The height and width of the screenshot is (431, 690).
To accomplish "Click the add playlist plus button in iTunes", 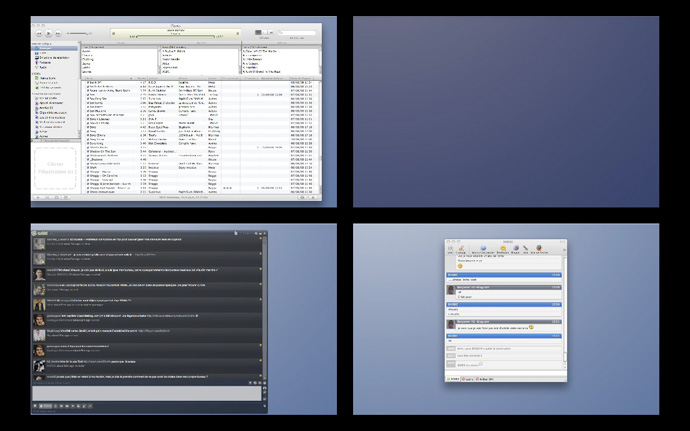I will (37, 197).
